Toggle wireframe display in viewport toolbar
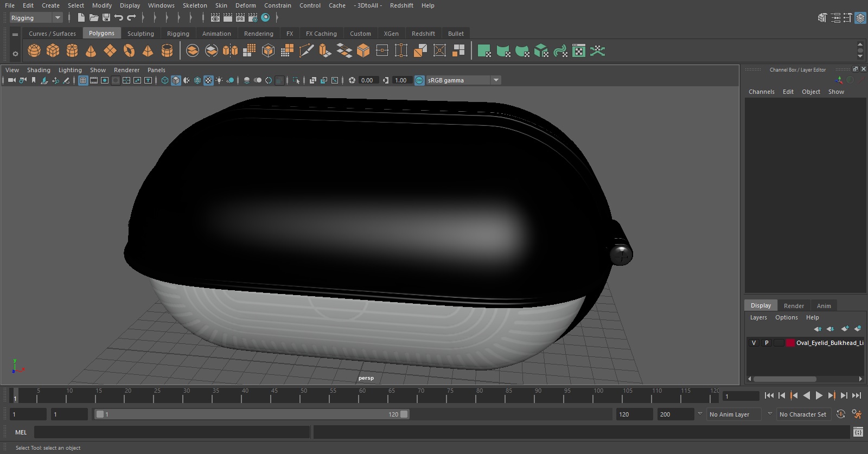Screen dimensions: 868x454 tap(165, 80)
